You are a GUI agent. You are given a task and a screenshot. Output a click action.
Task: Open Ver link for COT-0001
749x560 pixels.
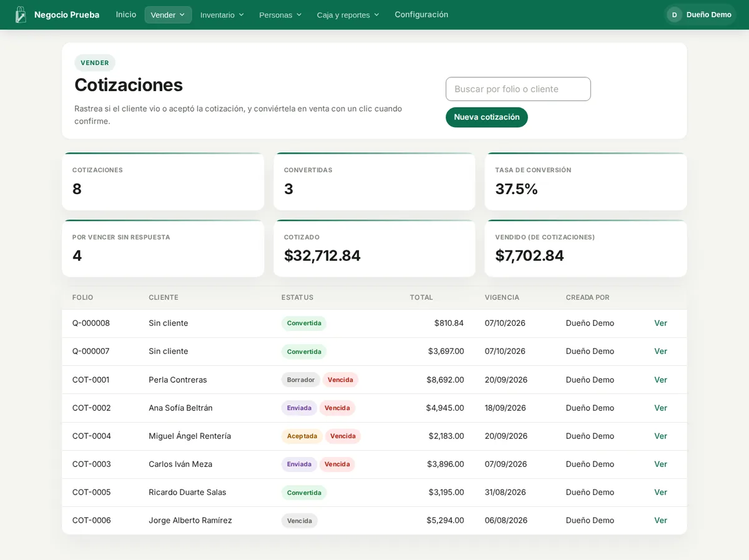pos(660,380)
